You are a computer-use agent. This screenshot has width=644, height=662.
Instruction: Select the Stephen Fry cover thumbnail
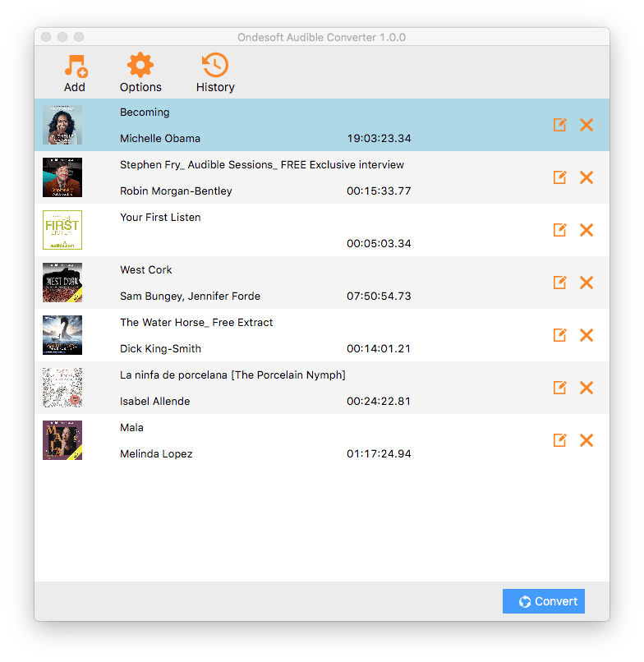click(x=62, y=177)
